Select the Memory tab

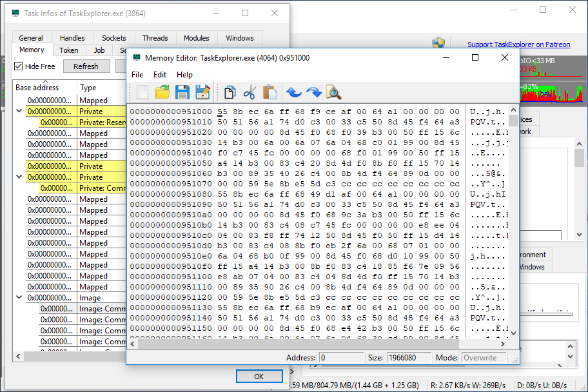[x=32, y=50]
